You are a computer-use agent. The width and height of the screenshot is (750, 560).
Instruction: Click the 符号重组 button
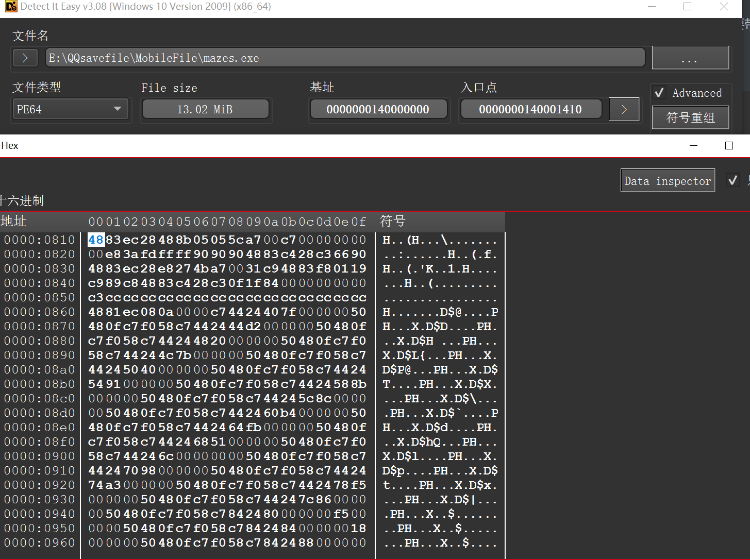point(690,117)
